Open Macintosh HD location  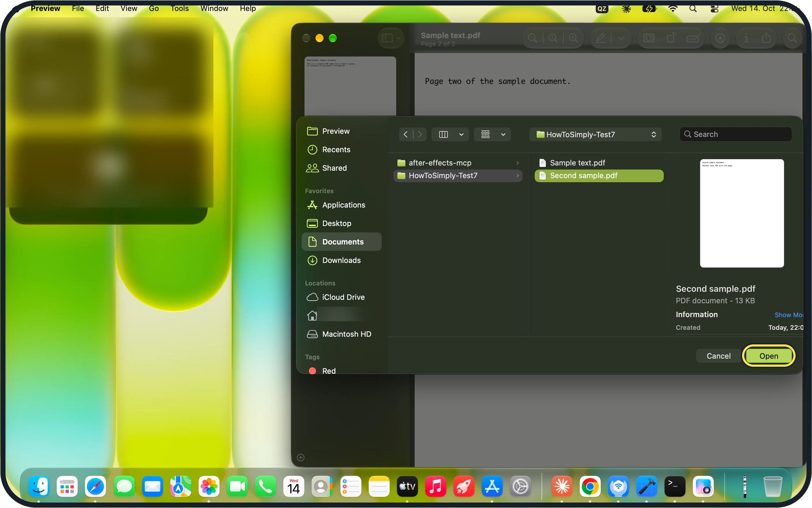(x=342, y=334)
